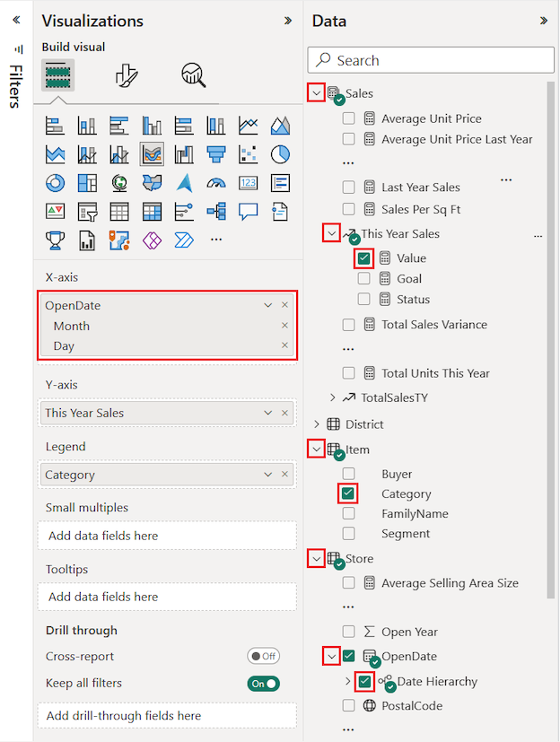
Task: Check the Status field checkbox
Action: (x=363, y=299)
